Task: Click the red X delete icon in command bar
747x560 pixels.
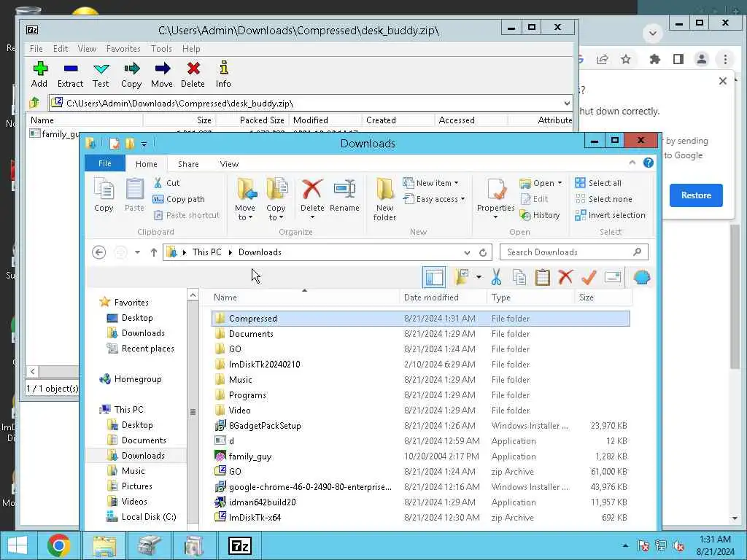Action: pos(565,277)
